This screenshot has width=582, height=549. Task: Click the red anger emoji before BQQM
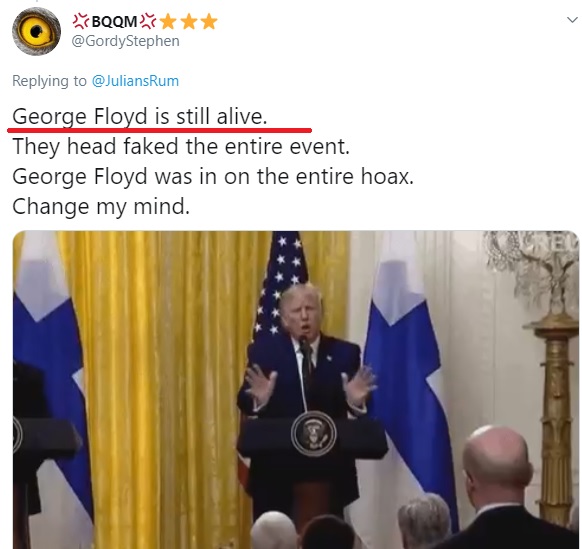[x=81, y=22]
